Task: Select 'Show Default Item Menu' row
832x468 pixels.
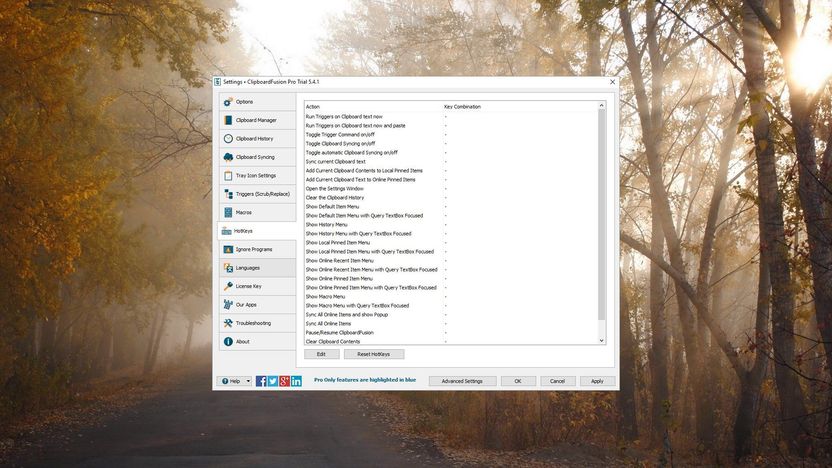Action: (x=451, y=206)
